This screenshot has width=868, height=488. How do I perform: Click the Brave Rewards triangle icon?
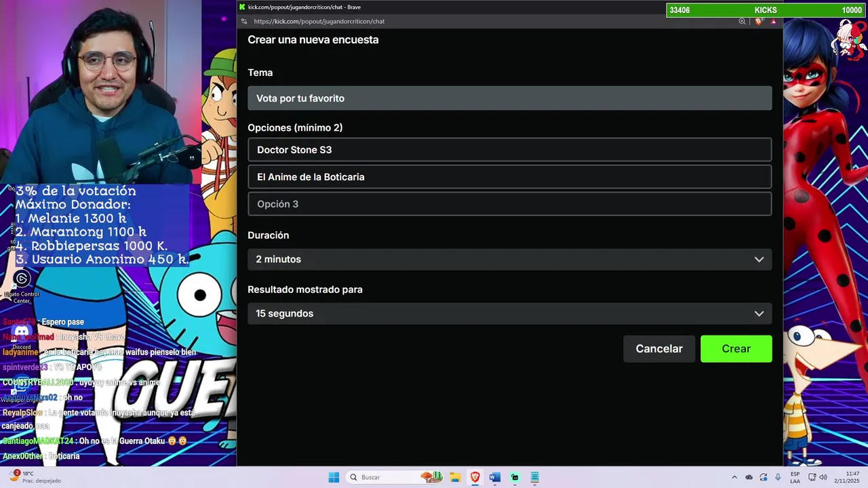[x=773, y=21]
